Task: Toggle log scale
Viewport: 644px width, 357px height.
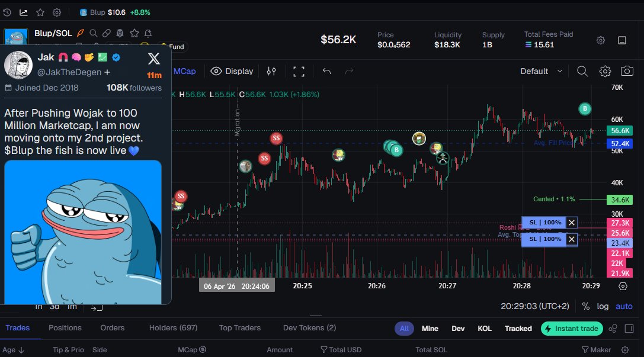Action: click(x=603, y=306)
